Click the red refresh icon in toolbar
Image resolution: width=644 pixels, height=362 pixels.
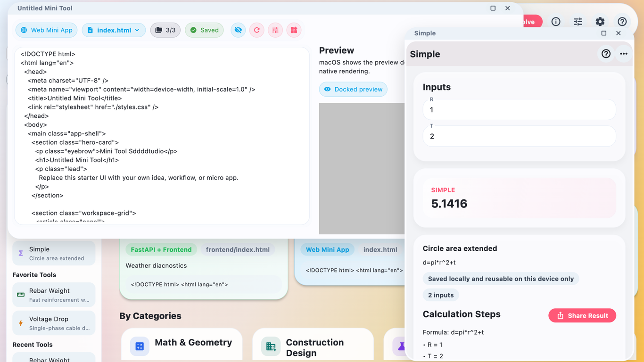pyautogui.click(x=257, y=30)
